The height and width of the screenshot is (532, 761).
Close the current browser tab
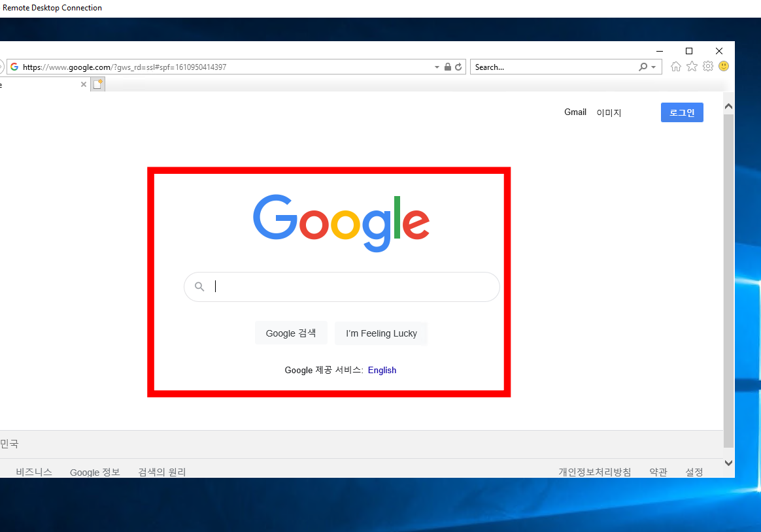[x=84, y=84]
